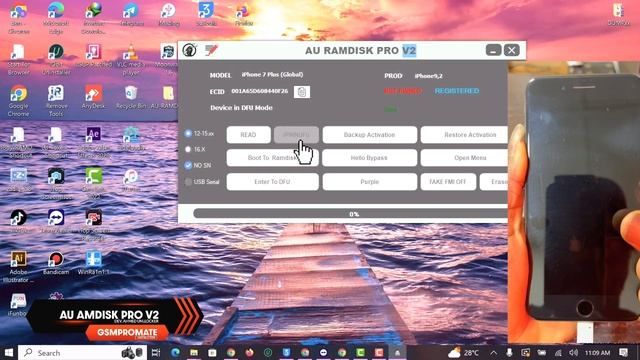Open Adobe Illustrator desktop shortcut
This screenshot has height=360, width=640.
(x=18, y=267)
